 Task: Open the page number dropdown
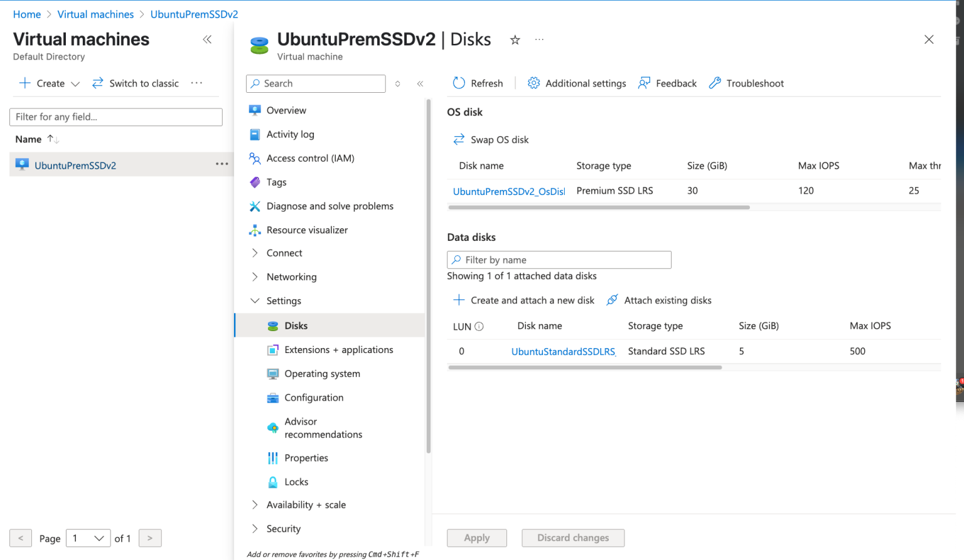coord(88,538)
